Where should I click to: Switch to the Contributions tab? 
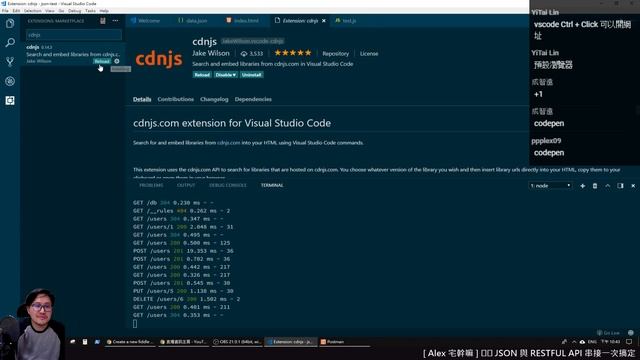[176, 99]
